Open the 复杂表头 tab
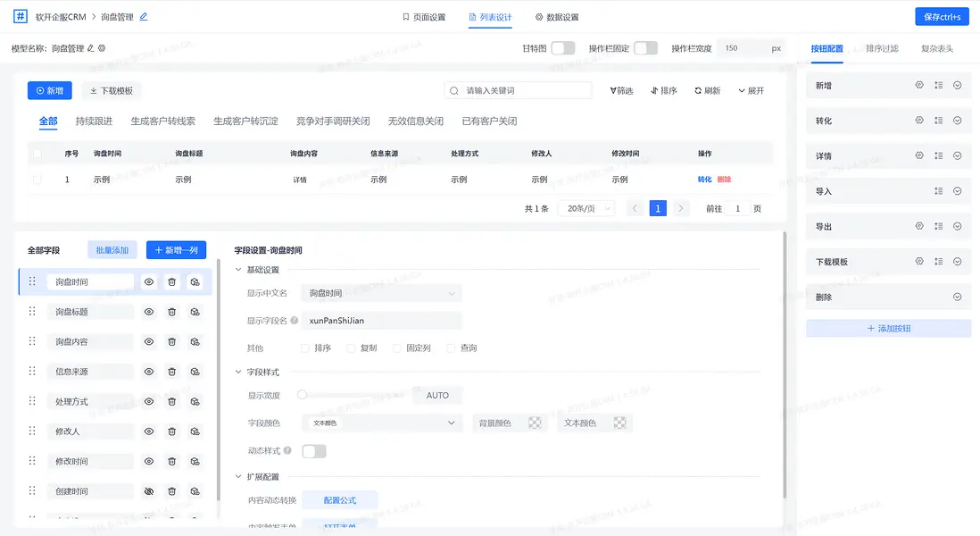 (937, 48)
